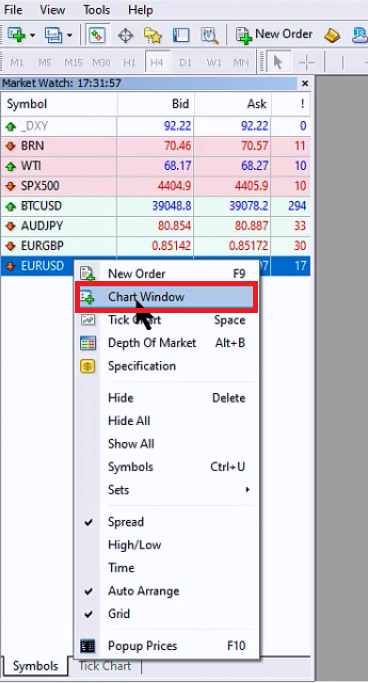Select the H1 timeframe button
Viewport: 368px width, 683px height.
[x=129, y=63]
